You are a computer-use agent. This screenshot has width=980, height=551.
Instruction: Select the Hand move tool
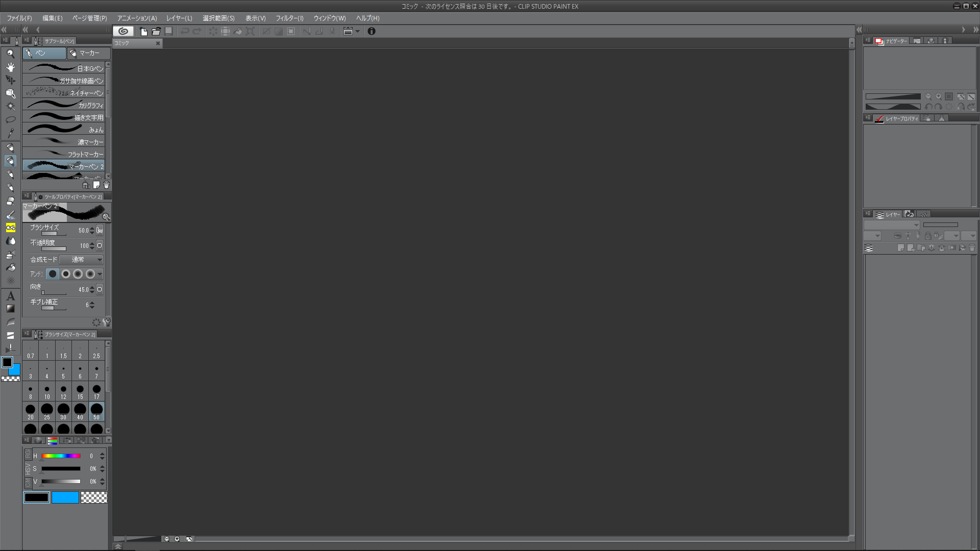click(x=10, y=67)
